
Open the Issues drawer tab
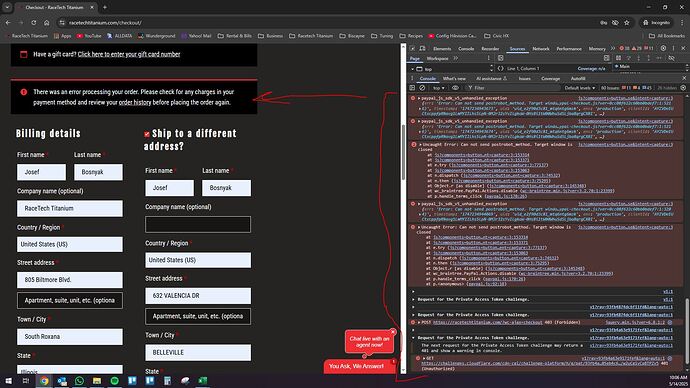(x=525, y=78)
